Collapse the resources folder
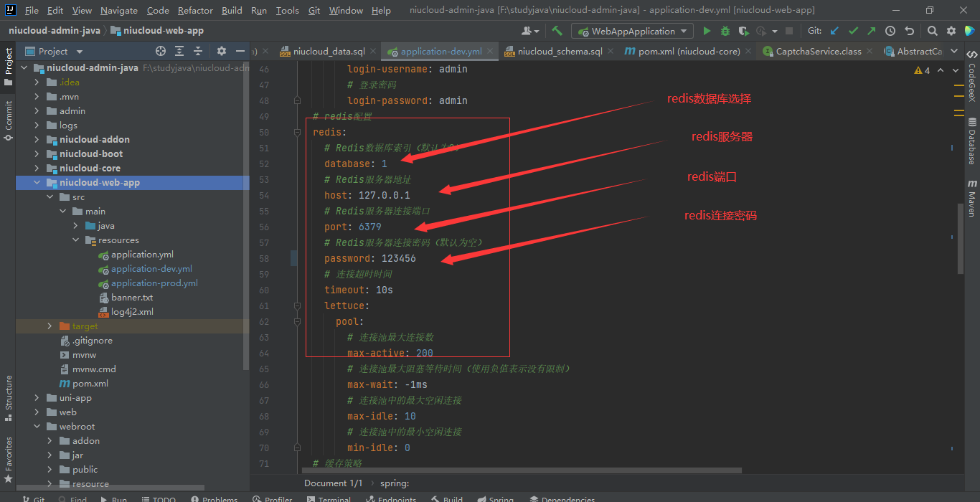The image size is (980, 502). pos(76,240)
